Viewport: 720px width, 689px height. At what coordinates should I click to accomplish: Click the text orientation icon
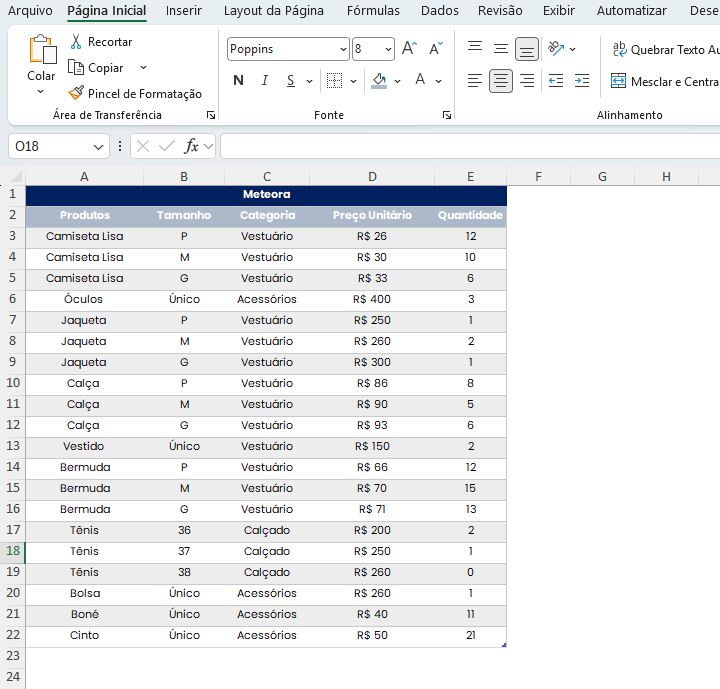556,49
